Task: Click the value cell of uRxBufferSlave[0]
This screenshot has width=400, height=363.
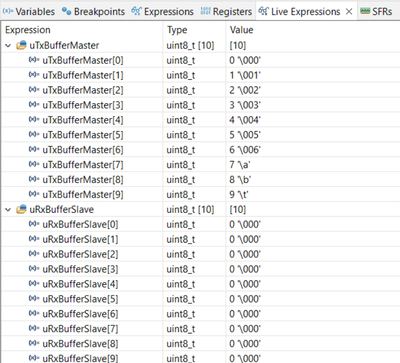Action: pyautogui.click(x=245, y=225)
